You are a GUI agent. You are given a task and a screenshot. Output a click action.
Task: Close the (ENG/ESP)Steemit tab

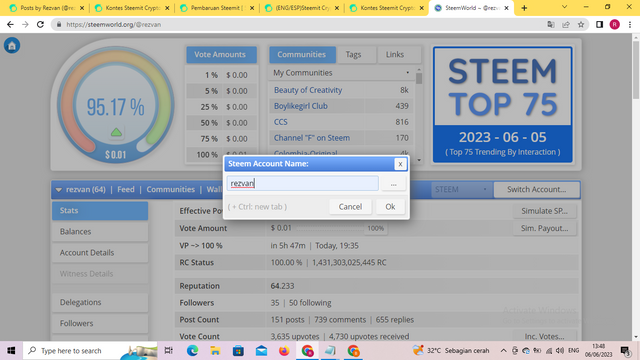point(337,8)
